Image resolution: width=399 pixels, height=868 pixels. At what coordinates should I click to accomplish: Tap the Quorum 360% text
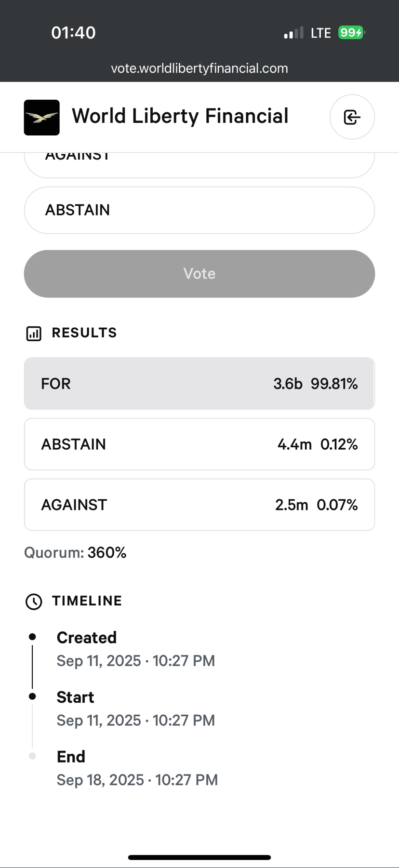tap(75, 552)
